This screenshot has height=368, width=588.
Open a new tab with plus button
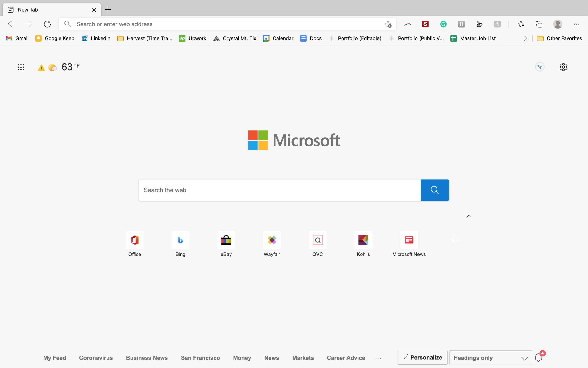coord(108,10)
